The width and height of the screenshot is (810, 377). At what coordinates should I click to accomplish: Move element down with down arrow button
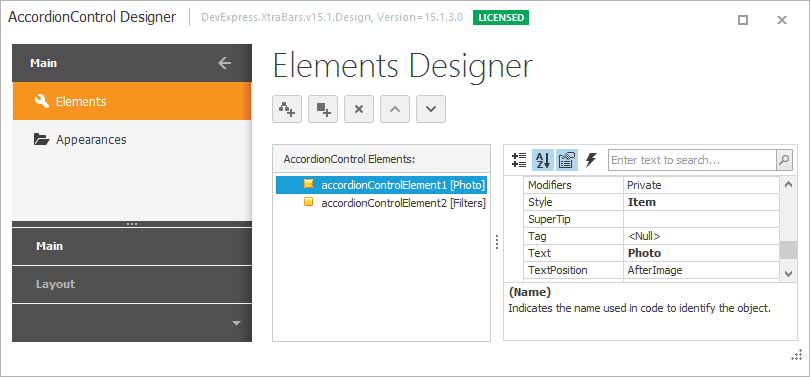[x=431, y=109]
